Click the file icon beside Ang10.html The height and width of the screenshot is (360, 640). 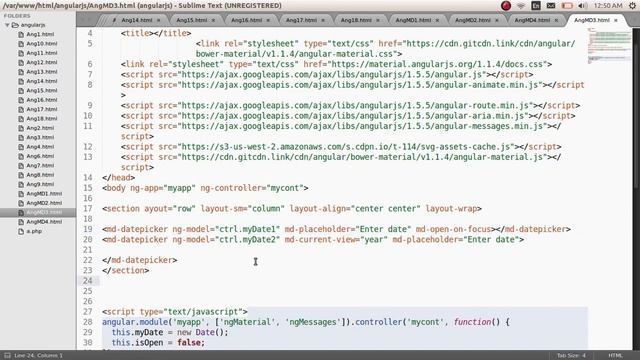pyautogui.click(x=21, y=44)
